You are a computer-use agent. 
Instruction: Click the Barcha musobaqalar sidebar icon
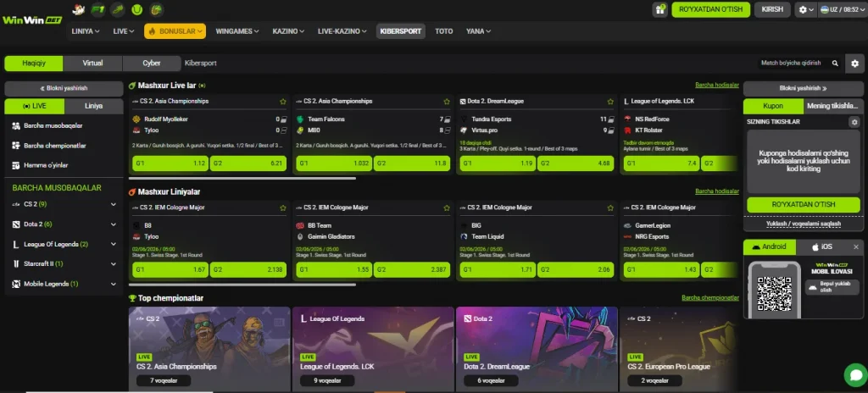click(16, 125)
